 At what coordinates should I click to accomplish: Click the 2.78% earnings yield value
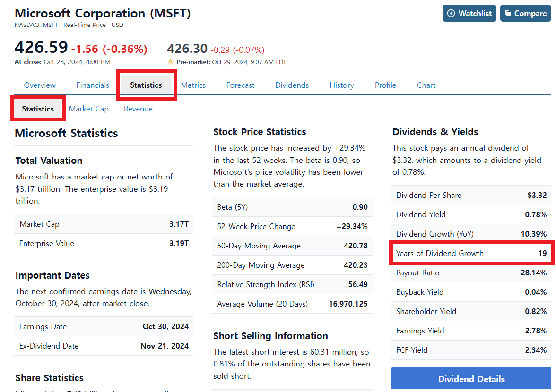point(536,331)
